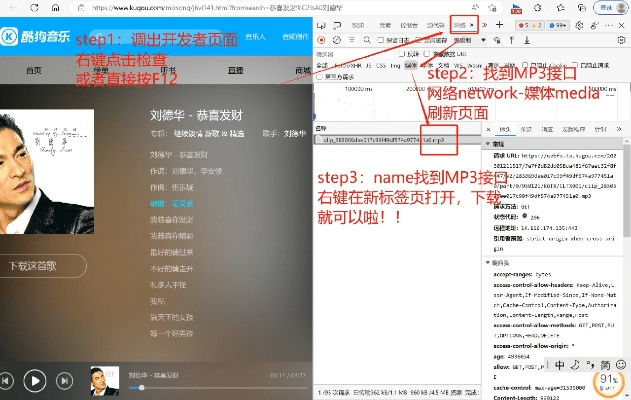Screen dimensions: 631x400
Task: Toggle the hide data URLs checkbox
Action: [427, 54]
